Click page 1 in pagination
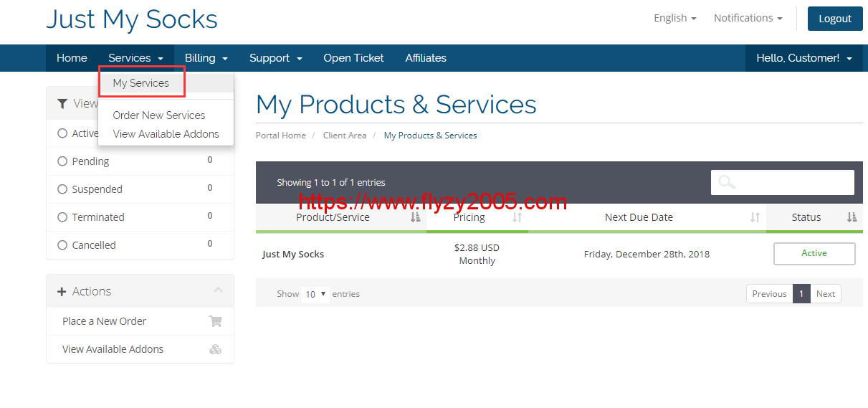This screenshot has height=408, width=868. (x=801, y=294)
